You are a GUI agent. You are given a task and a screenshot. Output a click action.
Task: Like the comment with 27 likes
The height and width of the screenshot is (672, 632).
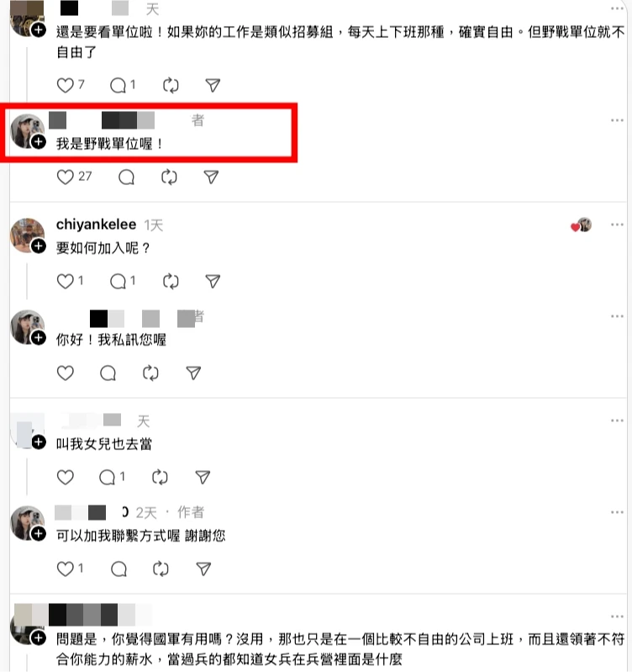pos(65,177)
